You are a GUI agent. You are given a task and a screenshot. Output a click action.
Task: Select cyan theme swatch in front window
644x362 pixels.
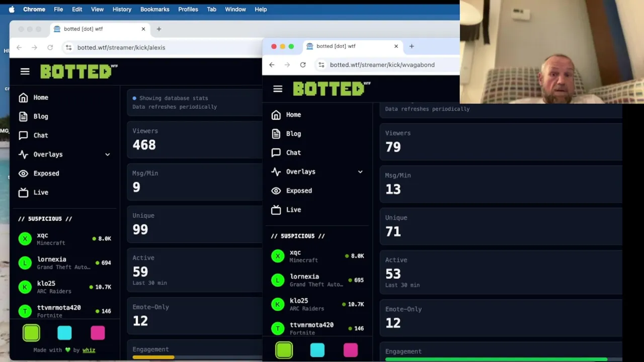[317, 350]
